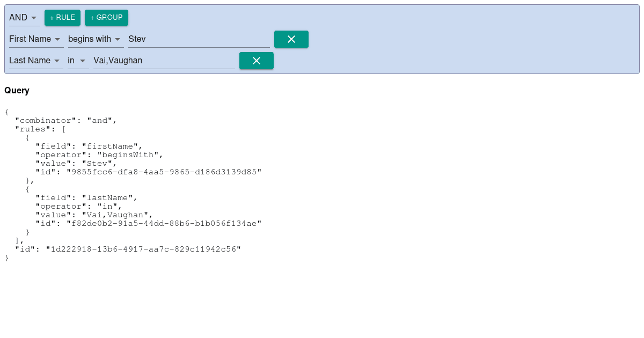The image size is (644, 338).
Task: Select the X delete icon beside Stev value
Action: click(x=291, y=39)
